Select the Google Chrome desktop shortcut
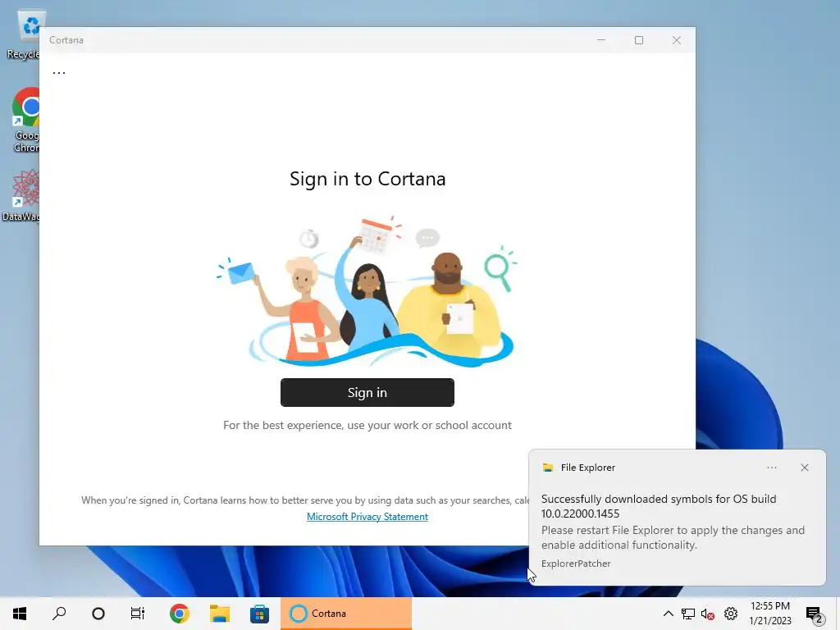 25,120
